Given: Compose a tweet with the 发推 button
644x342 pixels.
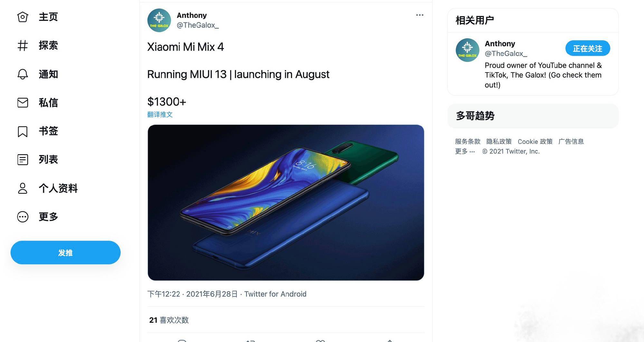Looking at the screenshot, I should tap(65, 252).
